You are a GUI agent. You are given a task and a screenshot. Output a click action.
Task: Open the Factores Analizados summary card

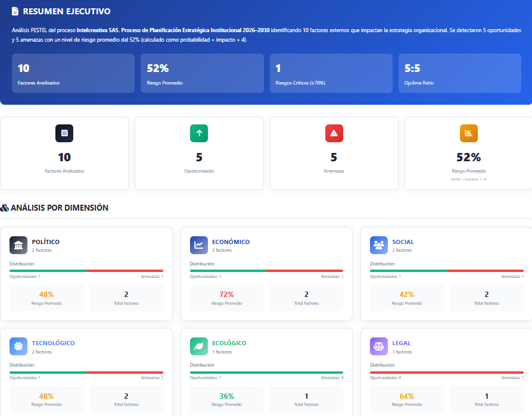click(73, 73)
